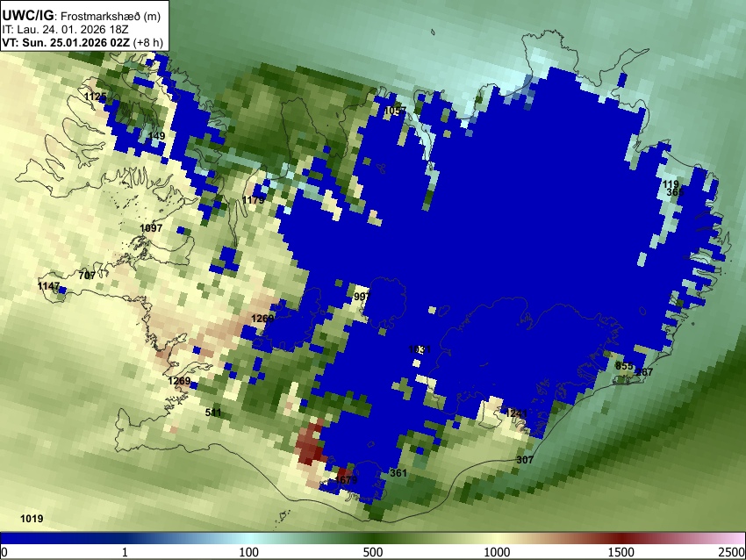
Task: Click the colour-scale tick label 100
Action: (x=249, y=552)
